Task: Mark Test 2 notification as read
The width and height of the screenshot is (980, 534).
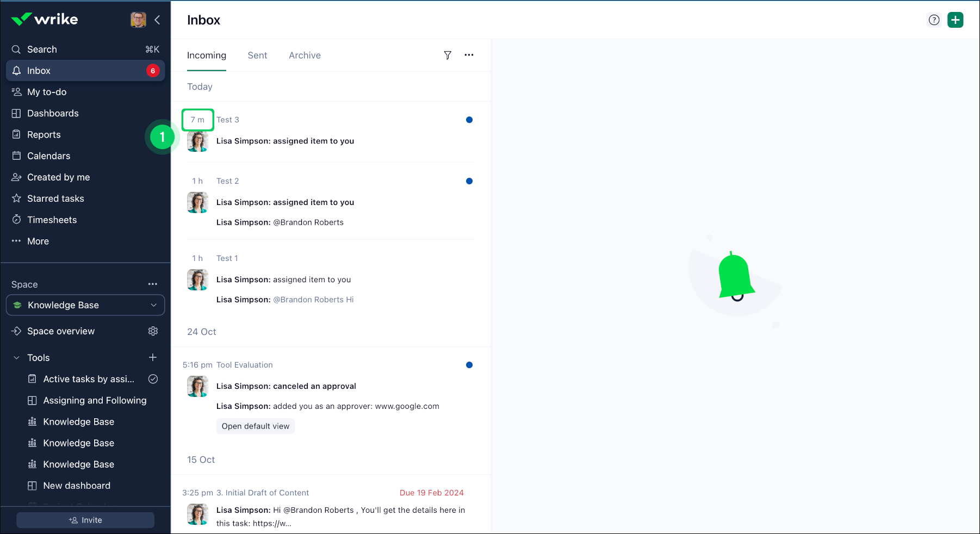Action: 469,181
